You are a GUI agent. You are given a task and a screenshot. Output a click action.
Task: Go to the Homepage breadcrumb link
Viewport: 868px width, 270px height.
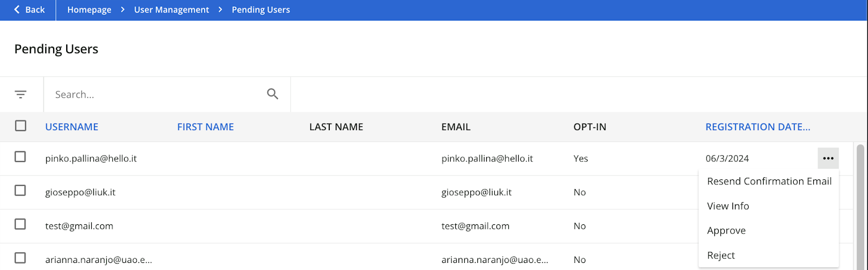pyautogui.click(x=89, y=10)
